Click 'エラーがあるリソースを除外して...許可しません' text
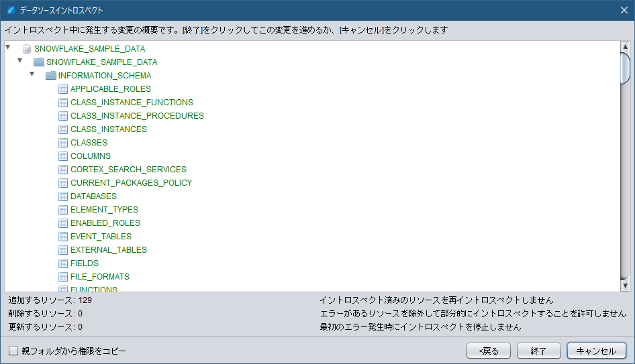Image resolution: width=635 pixels, height=364 pixels. [473, 314]
